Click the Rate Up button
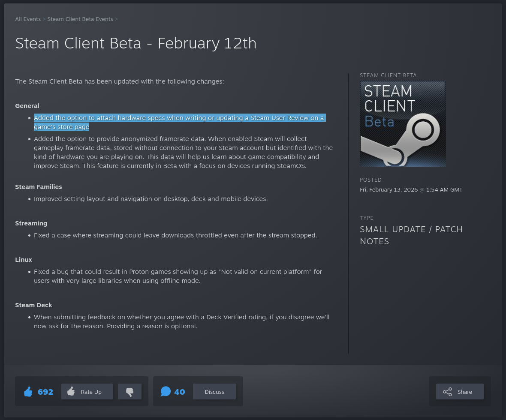 (87, 392)
